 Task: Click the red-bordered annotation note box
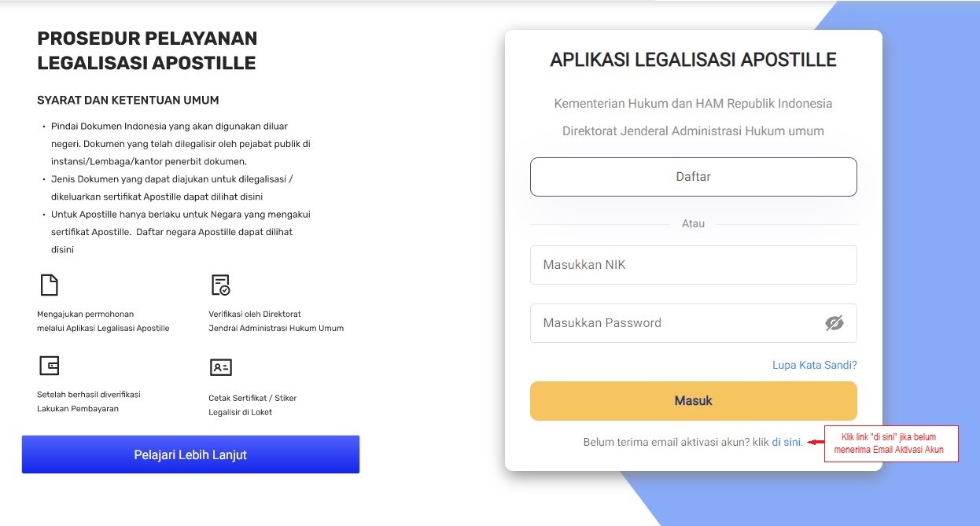coord(891,443)
